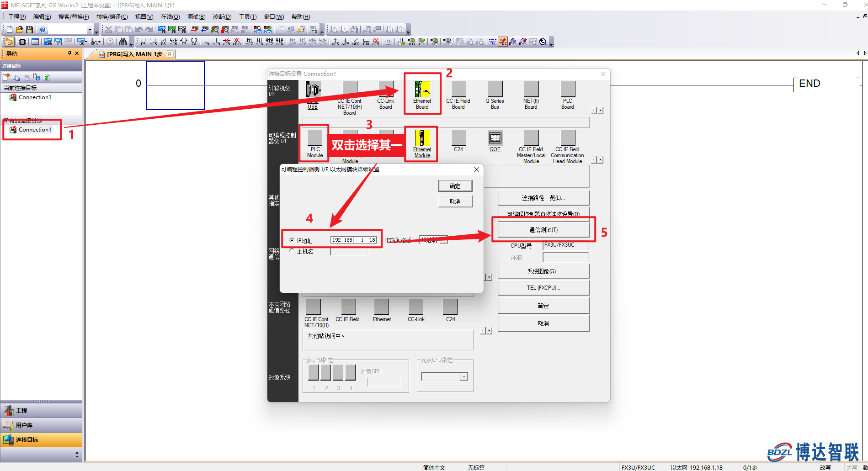The width and height of the screenshot is (868, 471).
Task: Select Connection1 under 所有的连接目标
Action: (35, 130)
